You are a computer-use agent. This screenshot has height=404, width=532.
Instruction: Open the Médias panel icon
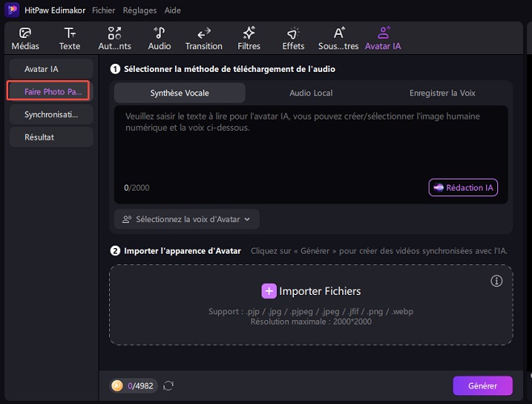25,33
